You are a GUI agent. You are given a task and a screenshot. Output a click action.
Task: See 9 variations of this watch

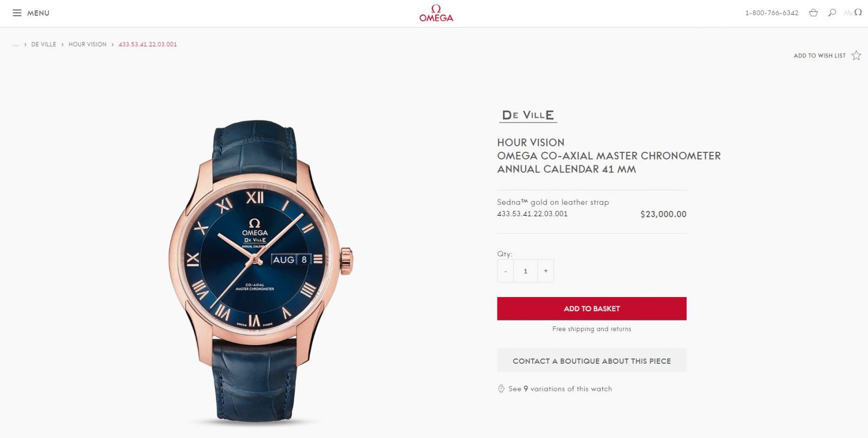[560, 389]
